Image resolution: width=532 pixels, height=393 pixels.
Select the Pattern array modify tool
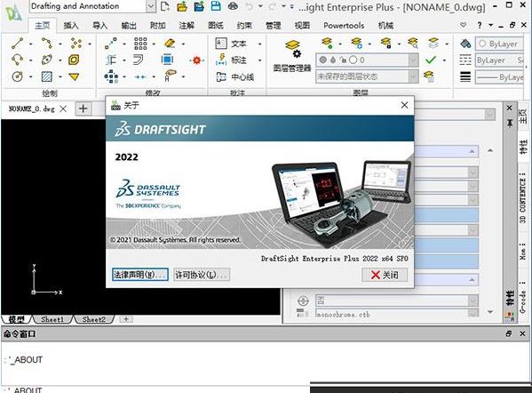pyautogui.click(x=140, y=44)
